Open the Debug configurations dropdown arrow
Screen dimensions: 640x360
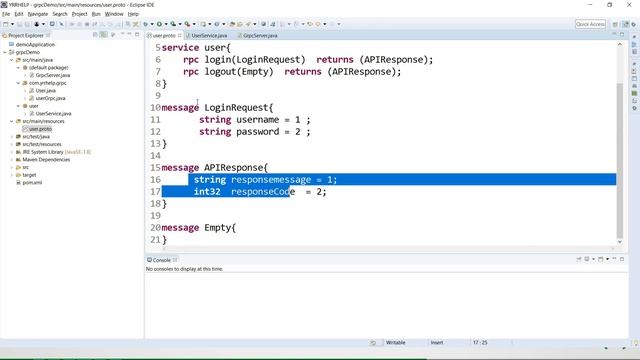click(151, 24)
